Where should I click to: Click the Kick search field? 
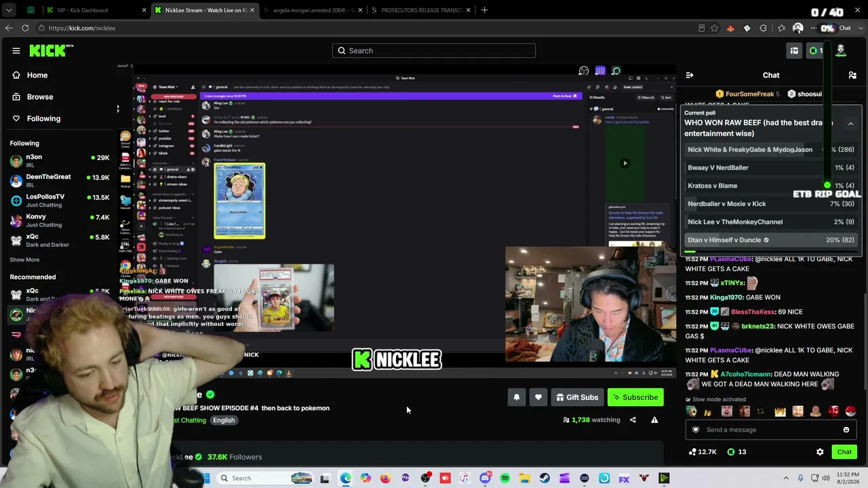pyautogui.click(x=434, y=51)
